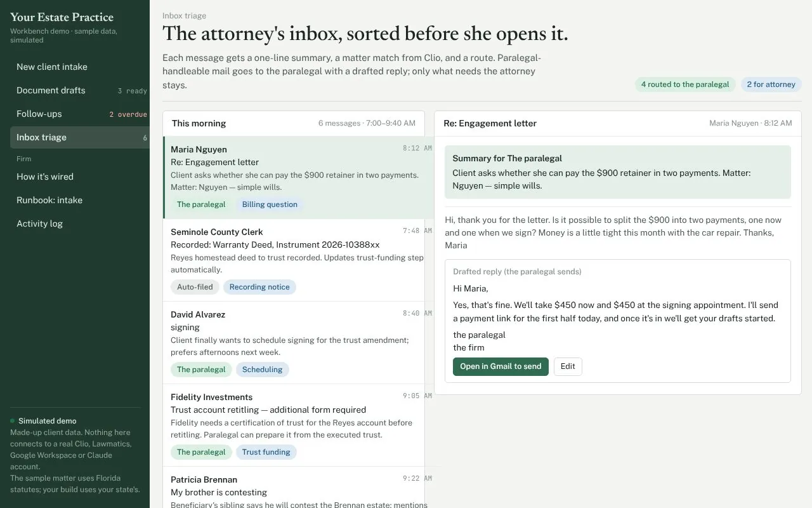The width and height of the screenshot is (812, 508).
Task: Click the Edit button for drafted reply
Action: coord(568,366)
